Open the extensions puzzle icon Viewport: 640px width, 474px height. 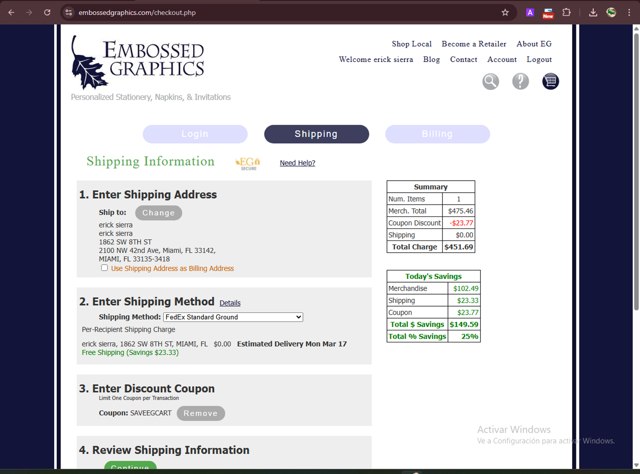click(567, 12)
